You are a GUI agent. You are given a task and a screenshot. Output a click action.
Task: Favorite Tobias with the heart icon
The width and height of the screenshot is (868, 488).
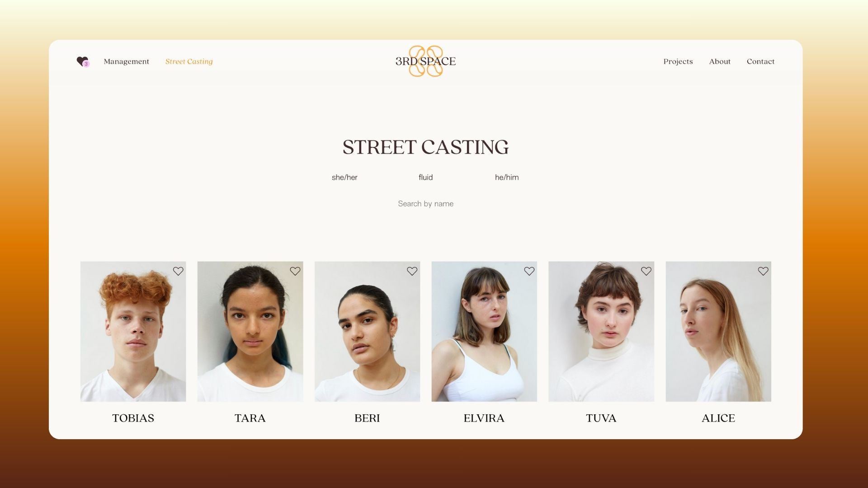tap(178, 271)
